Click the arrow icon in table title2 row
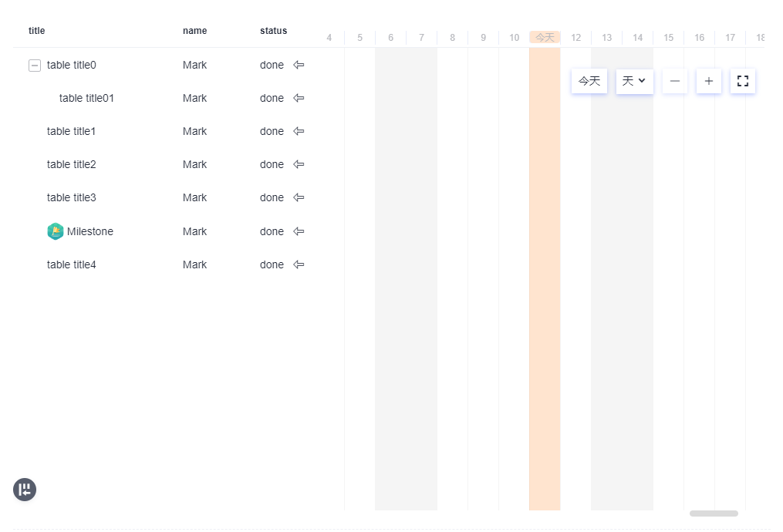The height and width of the screenshot is (532, 783). click(299, 164)
